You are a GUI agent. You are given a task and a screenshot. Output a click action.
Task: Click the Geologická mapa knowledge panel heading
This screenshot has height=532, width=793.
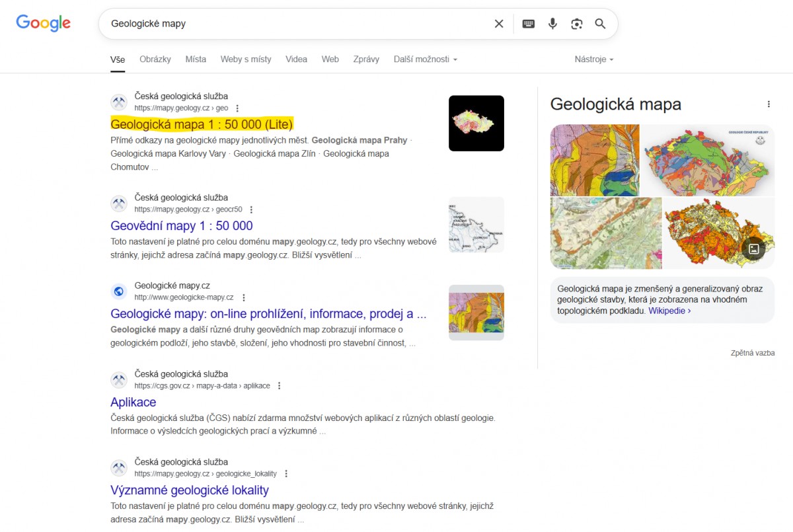coord(615,104)
